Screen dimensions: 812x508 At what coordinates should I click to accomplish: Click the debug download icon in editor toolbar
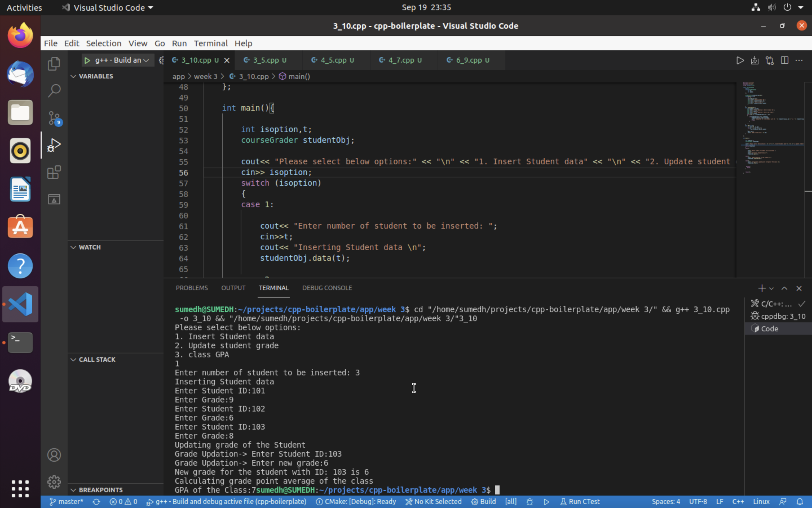point(754,60)
